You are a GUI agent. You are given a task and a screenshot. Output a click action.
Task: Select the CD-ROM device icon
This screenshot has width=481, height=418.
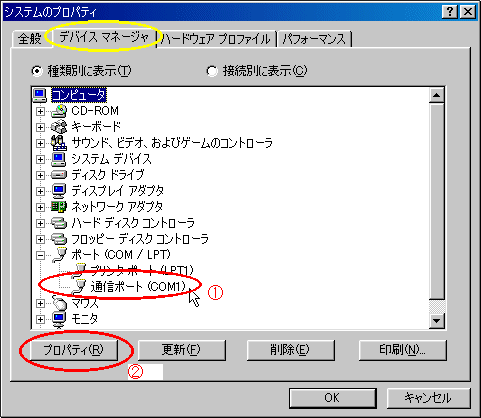click(59, 111)
